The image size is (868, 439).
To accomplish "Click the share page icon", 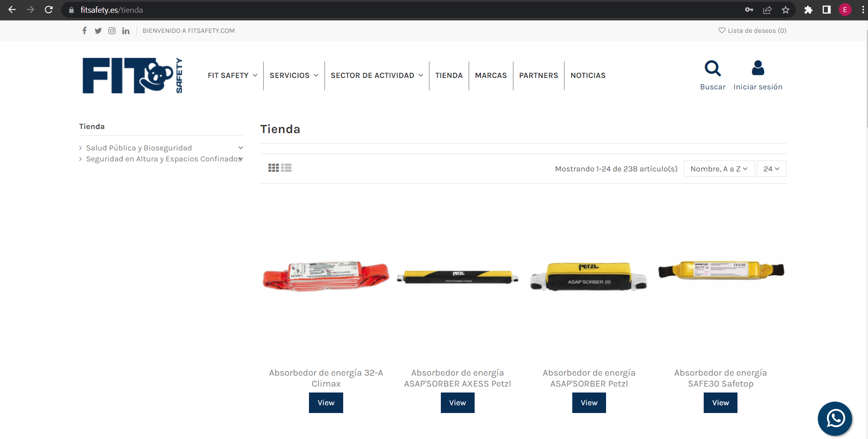I will click(x=767, y=10).
